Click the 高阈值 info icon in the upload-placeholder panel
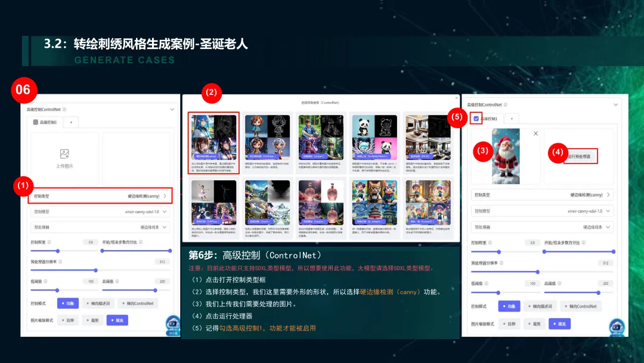 (117, 282)
